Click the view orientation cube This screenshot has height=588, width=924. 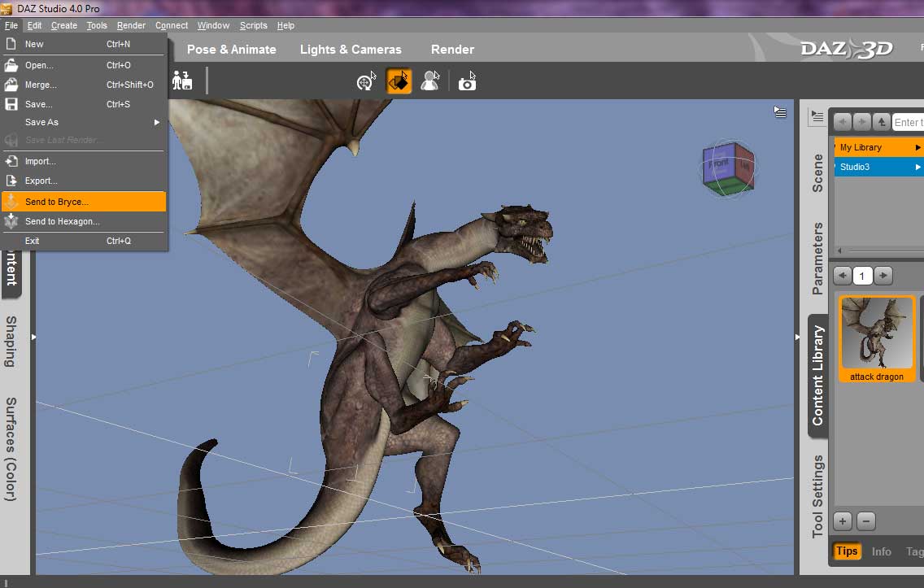pyautogui.click(x=728, y=169)
